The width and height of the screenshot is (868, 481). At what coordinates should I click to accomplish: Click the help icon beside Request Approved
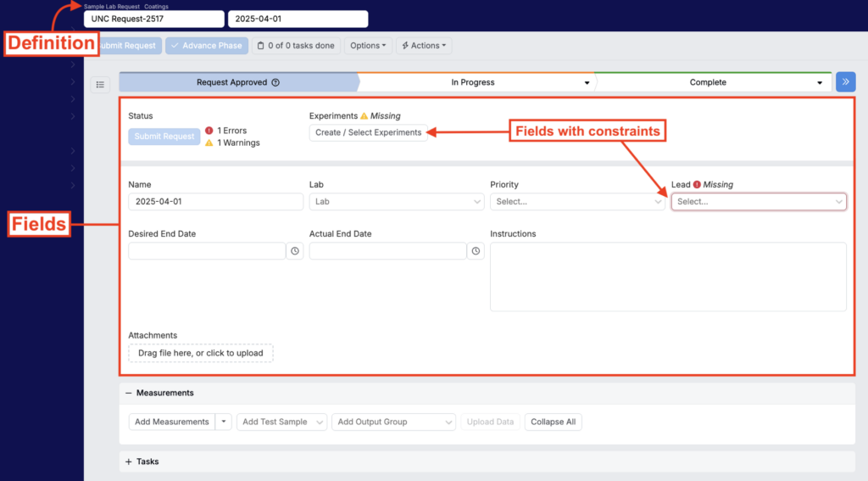coord(275,82)
